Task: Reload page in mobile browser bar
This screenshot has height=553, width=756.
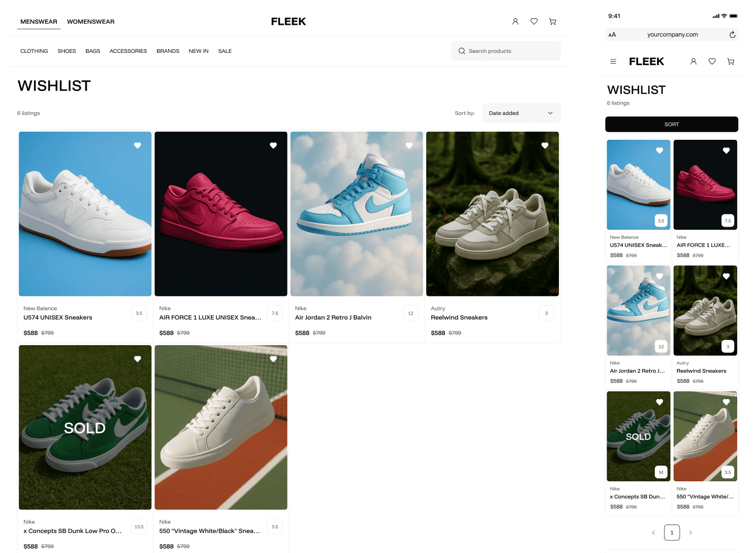Action: (732, 35)
